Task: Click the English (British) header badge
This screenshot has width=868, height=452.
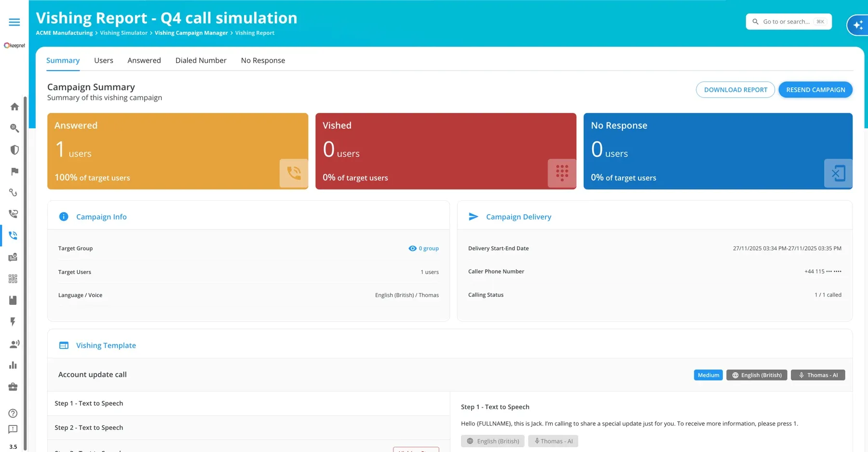Action: [757, 375]
